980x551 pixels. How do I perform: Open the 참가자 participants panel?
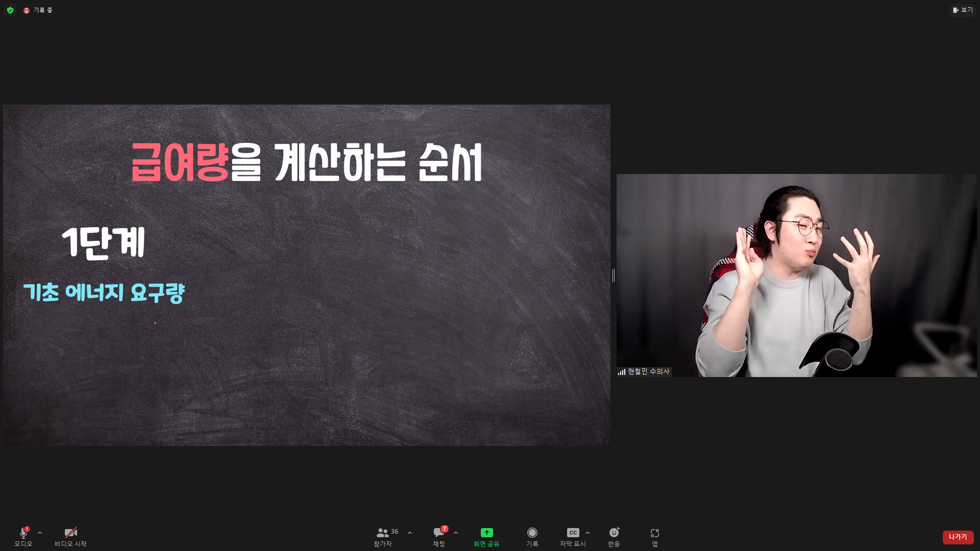pyautogui.click(x=383, y=537)
